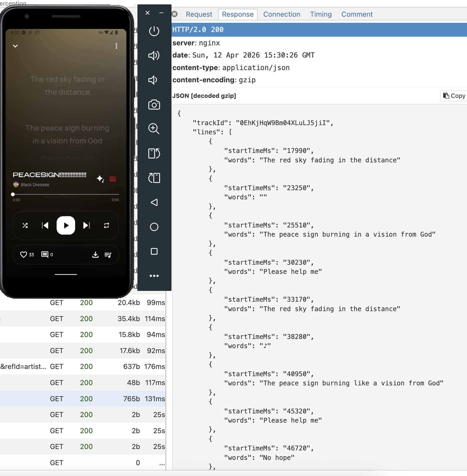
Task: Take a screenshot with the camera icon
Action: click(154, 105)
